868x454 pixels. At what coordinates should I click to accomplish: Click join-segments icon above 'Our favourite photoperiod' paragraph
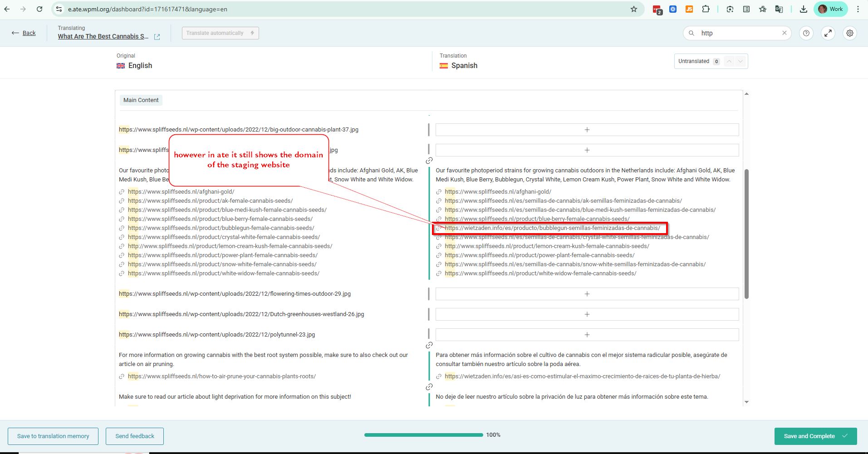point(429,161)
